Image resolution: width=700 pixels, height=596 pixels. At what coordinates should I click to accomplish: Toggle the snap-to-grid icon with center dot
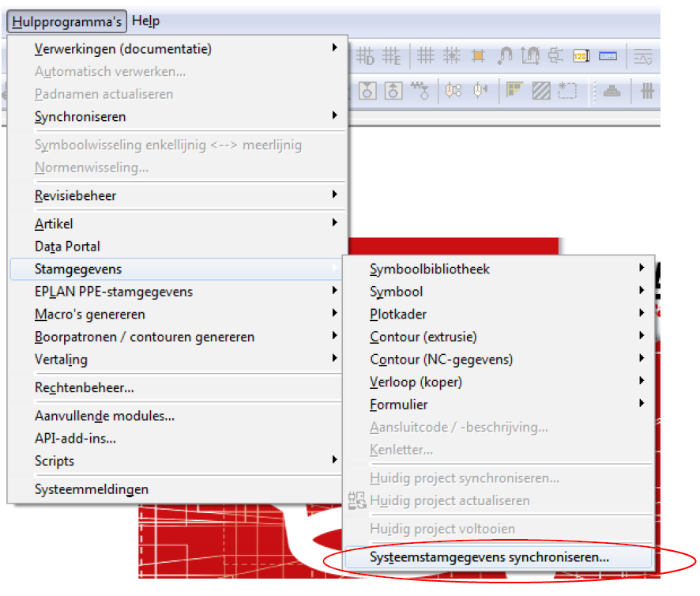(x=451, y=56)
